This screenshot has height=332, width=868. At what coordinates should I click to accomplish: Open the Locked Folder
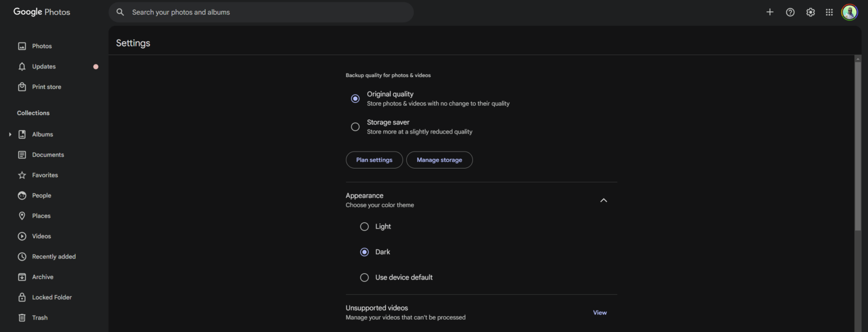click(x=21, y=297)
